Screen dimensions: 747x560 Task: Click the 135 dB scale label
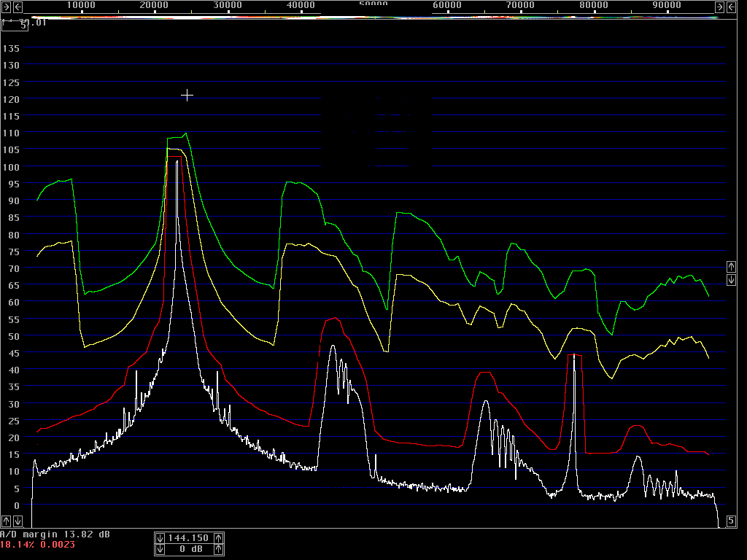(x=11, y=49)
